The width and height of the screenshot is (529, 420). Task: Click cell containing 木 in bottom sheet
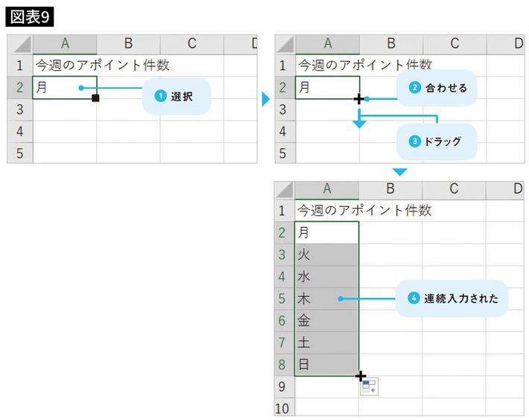coord(326,299)
